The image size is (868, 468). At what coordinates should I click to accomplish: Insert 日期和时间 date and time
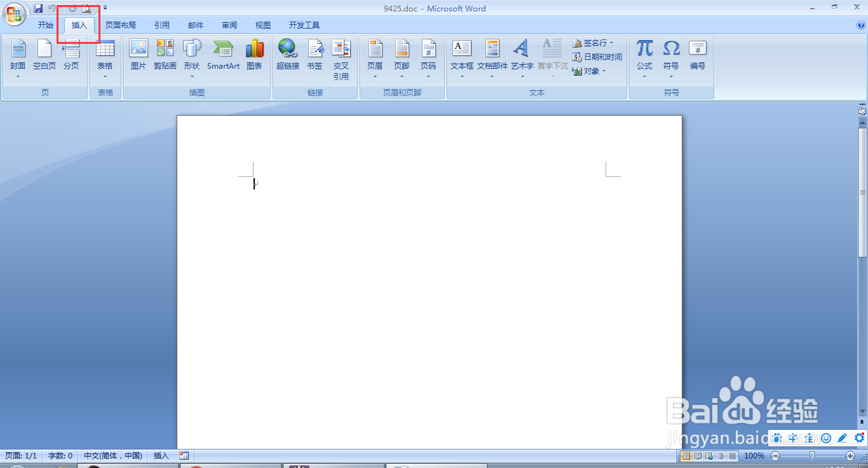[597, 57]
